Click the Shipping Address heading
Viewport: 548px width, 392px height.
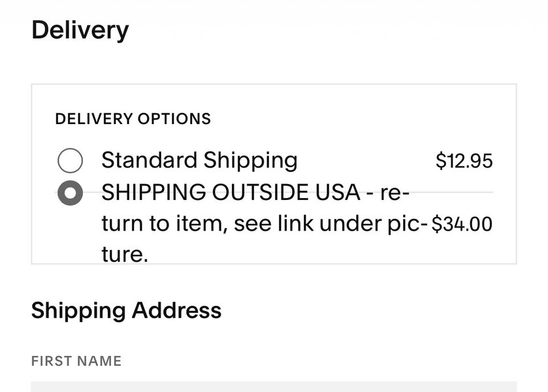[126, 310]
